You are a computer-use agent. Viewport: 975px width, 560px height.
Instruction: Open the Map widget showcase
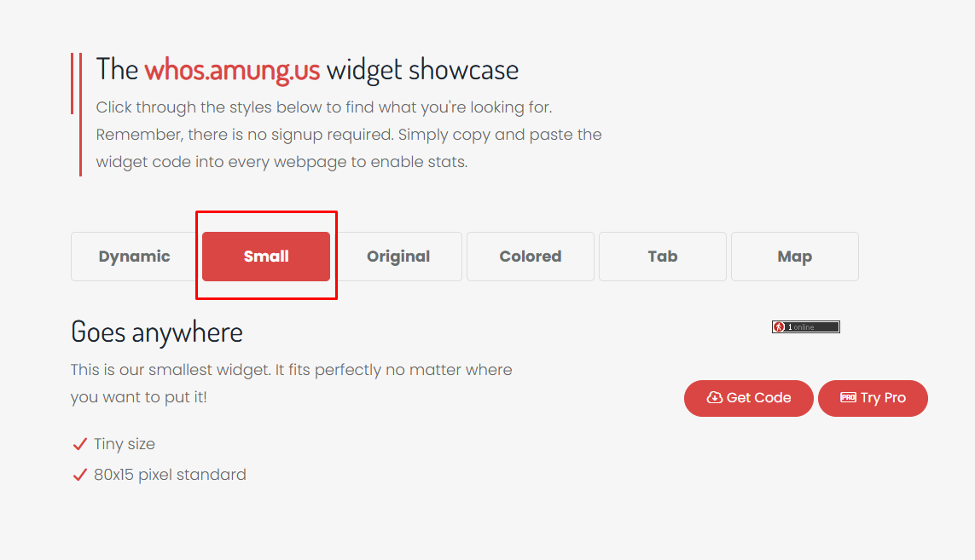click(794, 256)
